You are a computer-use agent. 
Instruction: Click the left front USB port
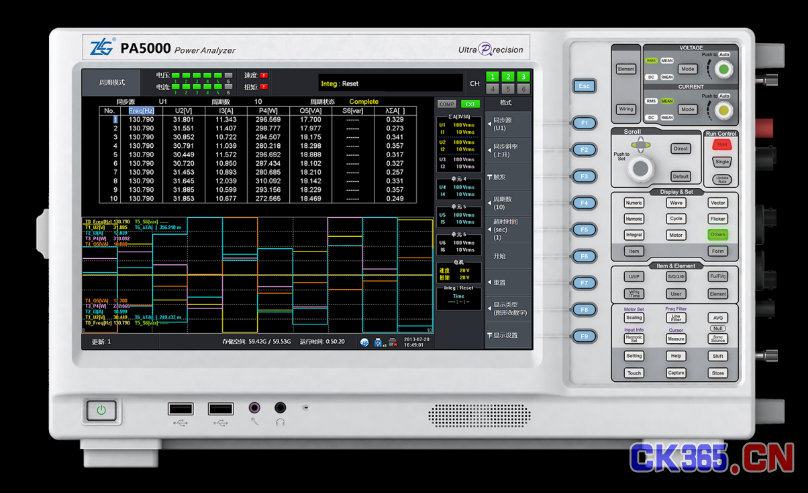[181, 409]
